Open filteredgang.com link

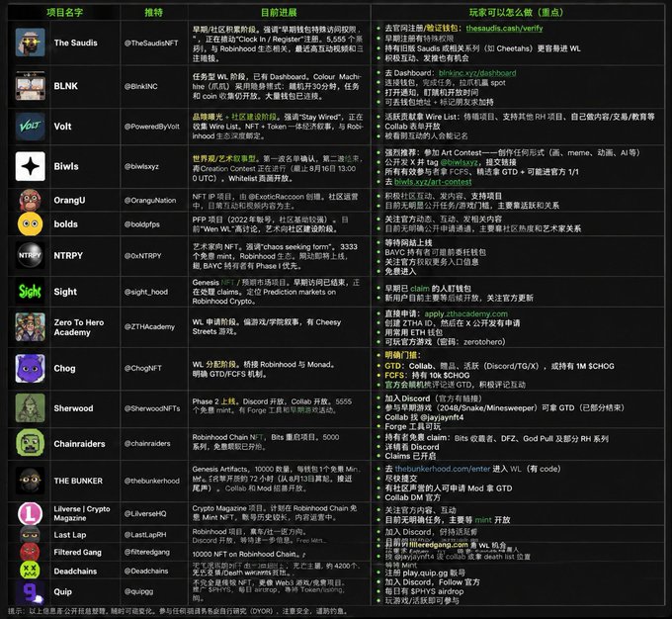coord(438,545)
